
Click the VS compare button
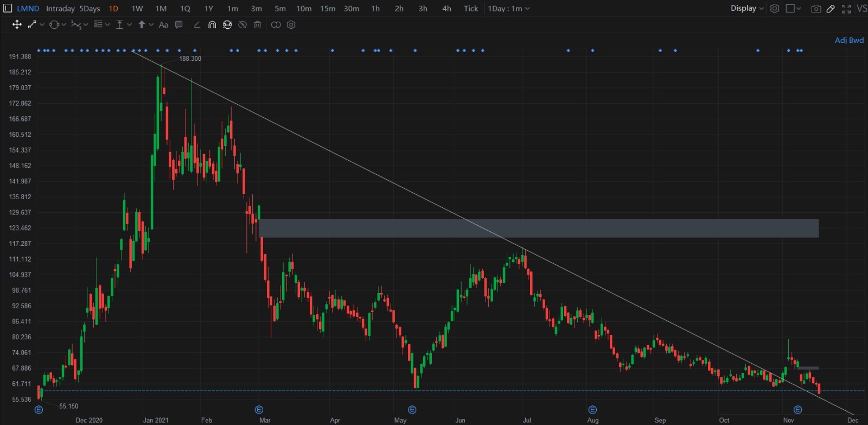click(x=861, y=8)
